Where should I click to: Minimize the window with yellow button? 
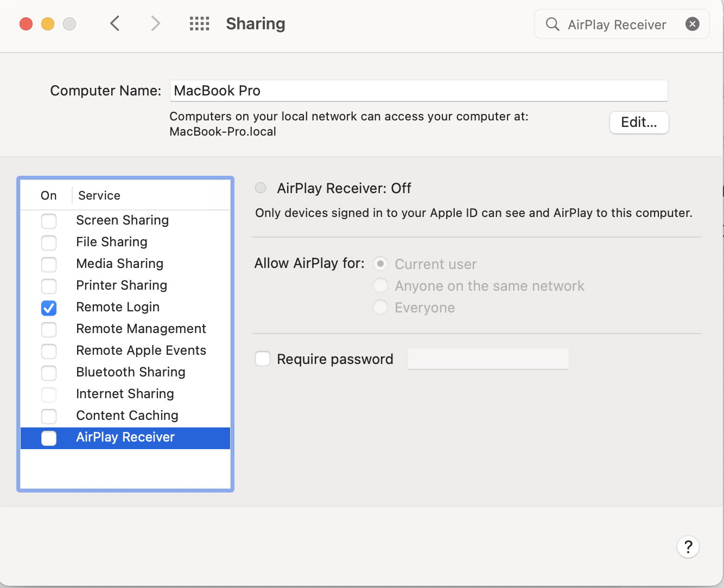pyautogui.click(x=48, y=24)
